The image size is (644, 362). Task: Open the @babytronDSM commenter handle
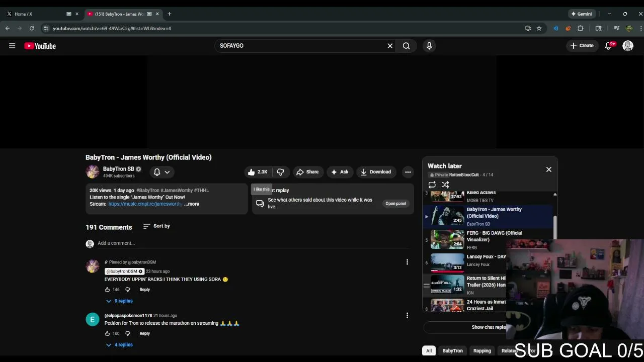[124, 271]
